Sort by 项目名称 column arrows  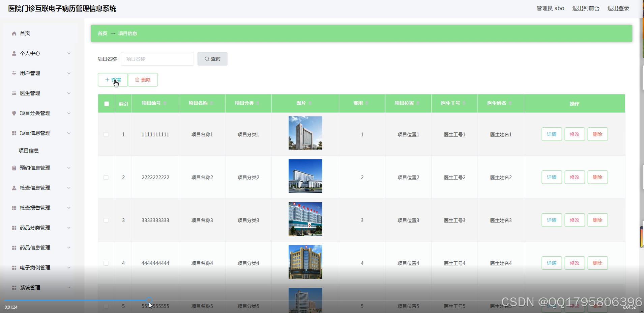coord(211,103)
